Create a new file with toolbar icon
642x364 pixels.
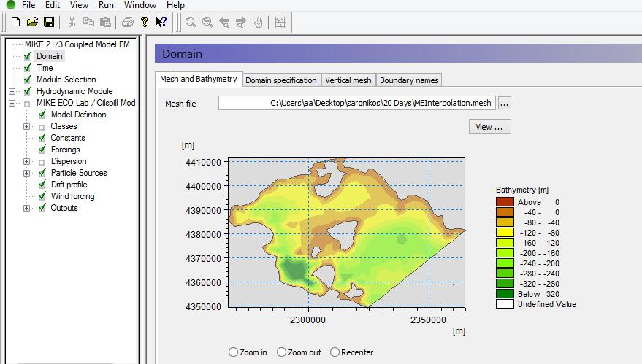click(x=15, y=22)
